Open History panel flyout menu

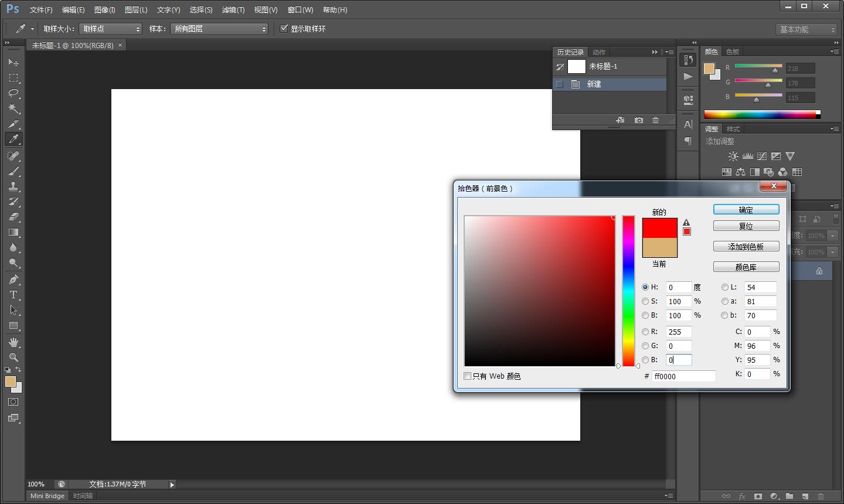(669, 52)
